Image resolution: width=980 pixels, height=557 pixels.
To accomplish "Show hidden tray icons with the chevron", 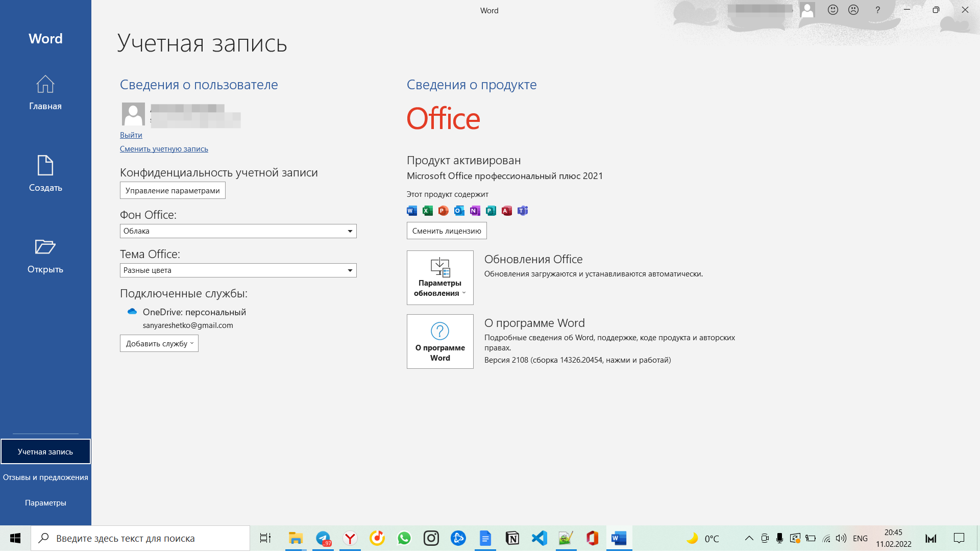I will pos(749,538).
